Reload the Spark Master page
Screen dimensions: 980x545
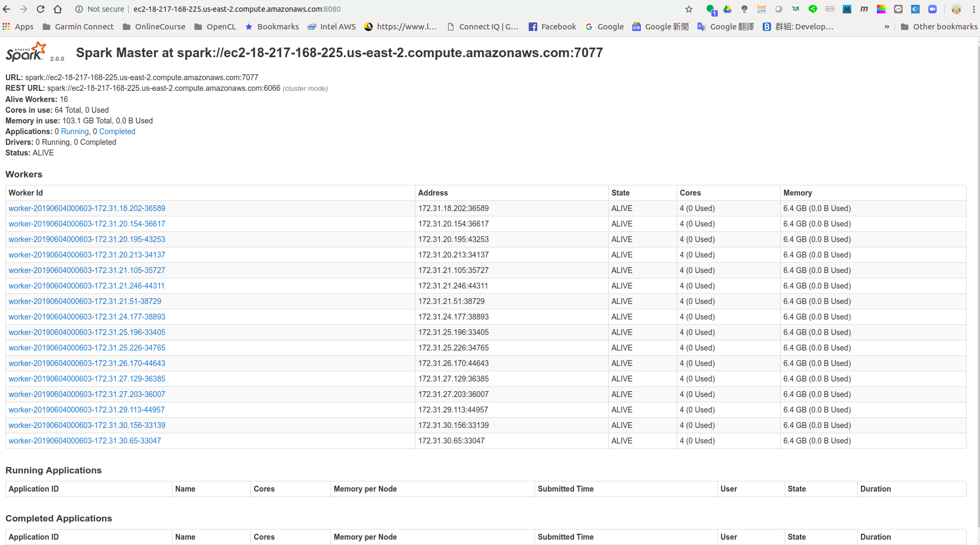click(x=41, y=9)
